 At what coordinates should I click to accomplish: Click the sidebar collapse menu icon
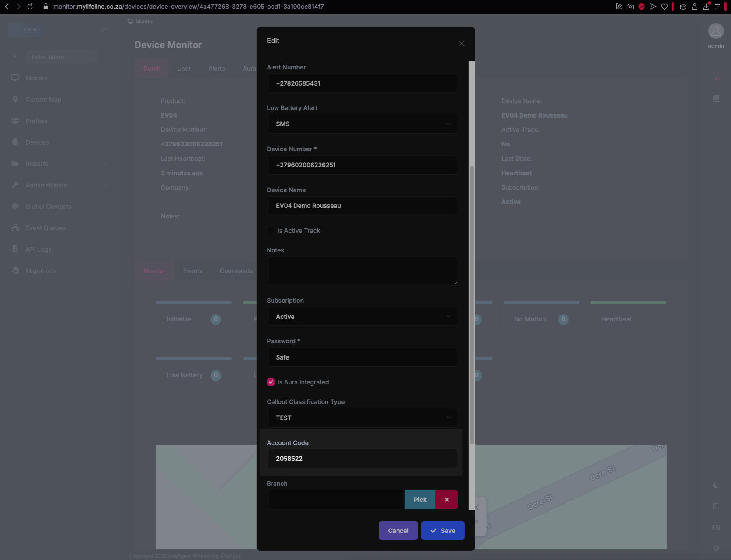(104, 30)
